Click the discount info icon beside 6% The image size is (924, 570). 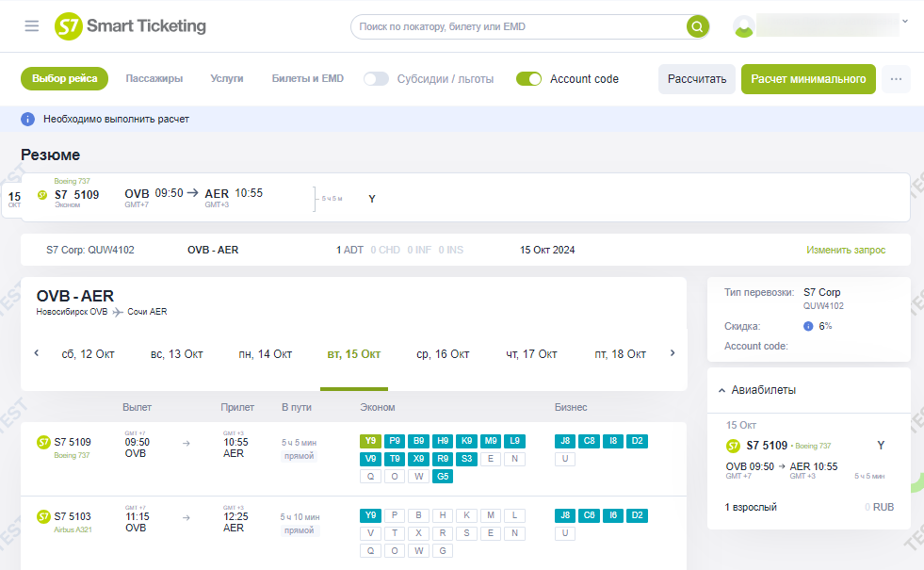[x=808, y=326]
